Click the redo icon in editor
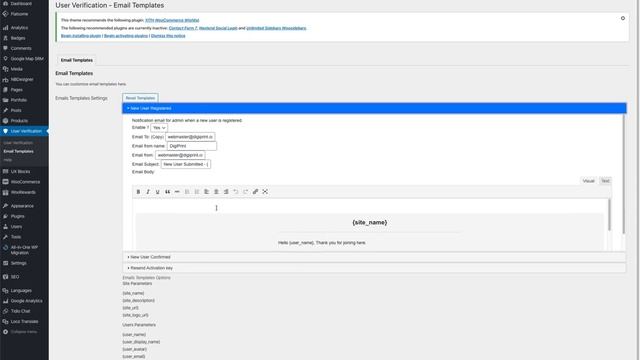Viewport: 640px width, 360px height. click(246, 191)
